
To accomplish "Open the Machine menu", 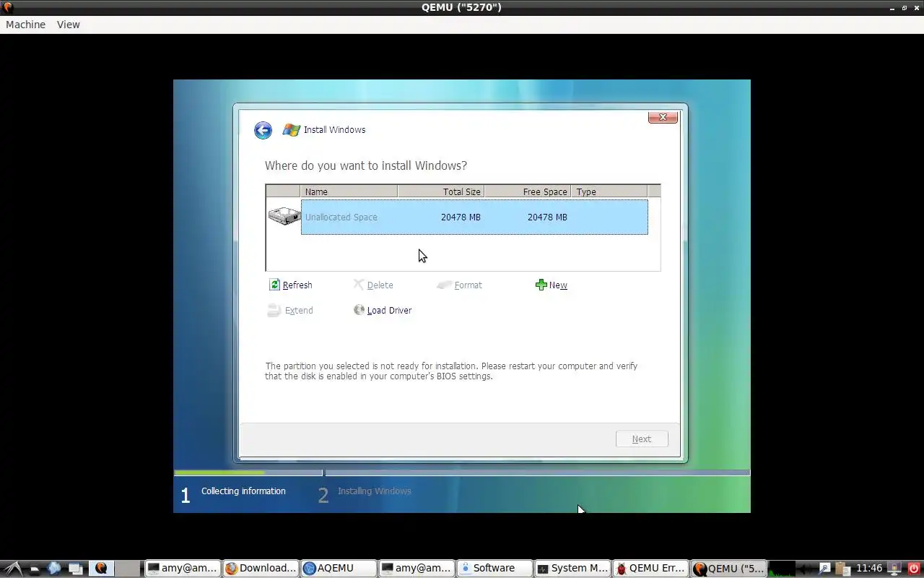I will 25,25.
